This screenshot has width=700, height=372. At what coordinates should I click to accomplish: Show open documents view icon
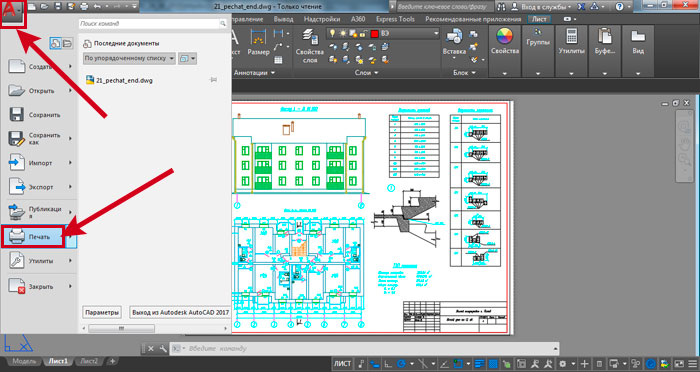(x=67, y=43)
